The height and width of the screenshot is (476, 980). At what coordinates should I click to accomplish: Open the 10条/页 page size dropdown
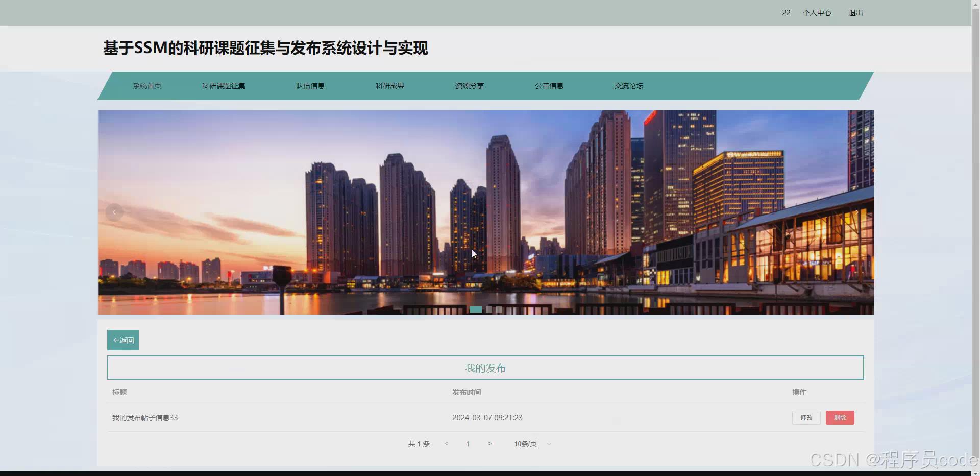[x=526, y=444]
